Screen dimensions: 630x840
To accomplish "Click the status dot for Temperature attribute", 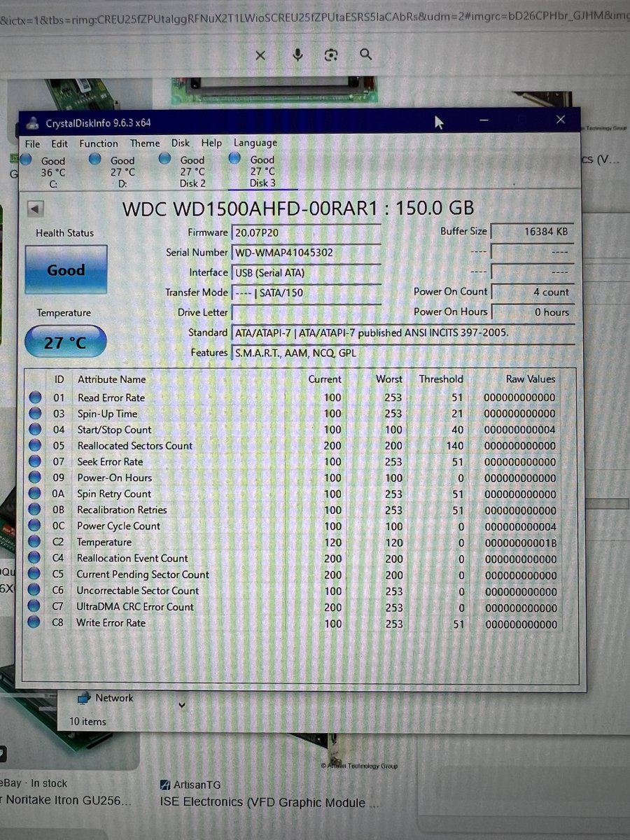I will tap(34, 542).
